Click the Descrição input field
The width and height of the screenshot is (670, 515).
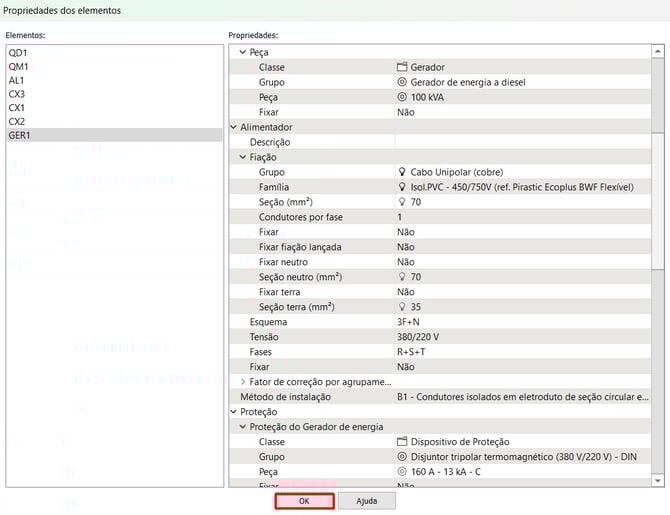tap(520, 142)
